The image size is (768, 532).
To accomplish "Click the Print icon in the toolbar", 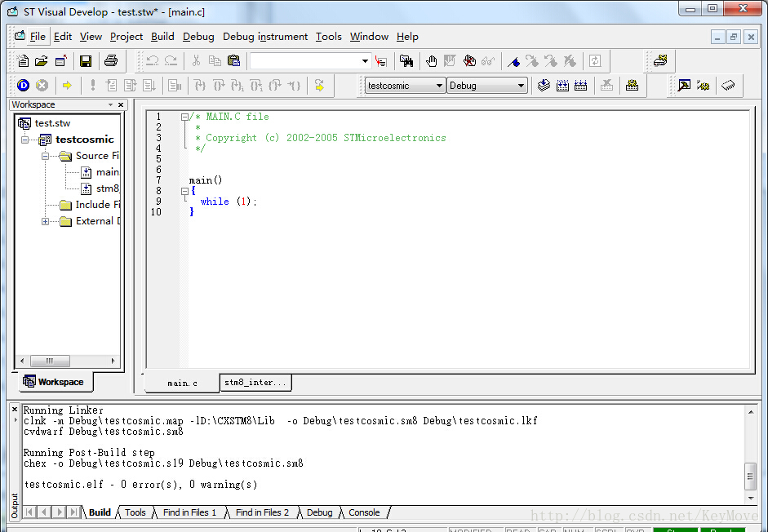I will point(111,61).
